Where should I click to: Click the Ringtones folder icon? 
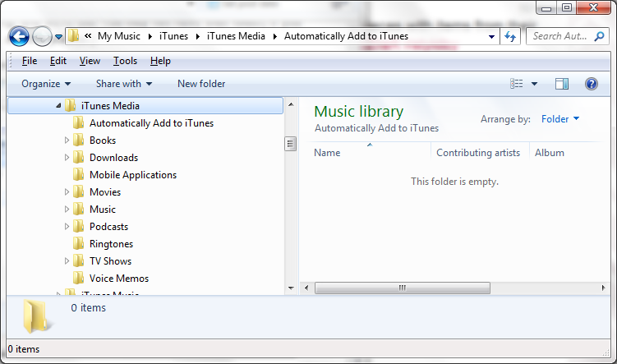click(x=78, y=243)
